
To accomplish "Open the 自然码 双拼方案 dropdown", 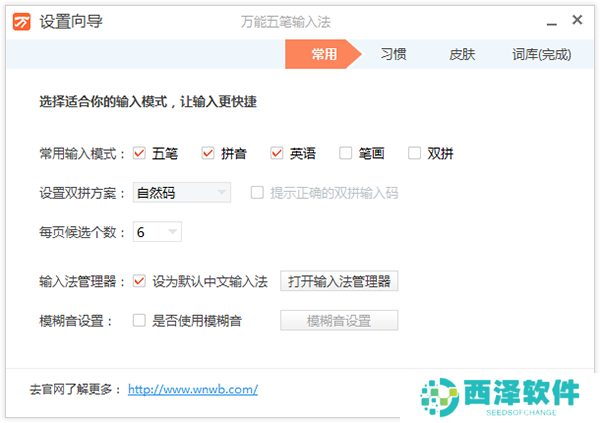I will point(182,193).
